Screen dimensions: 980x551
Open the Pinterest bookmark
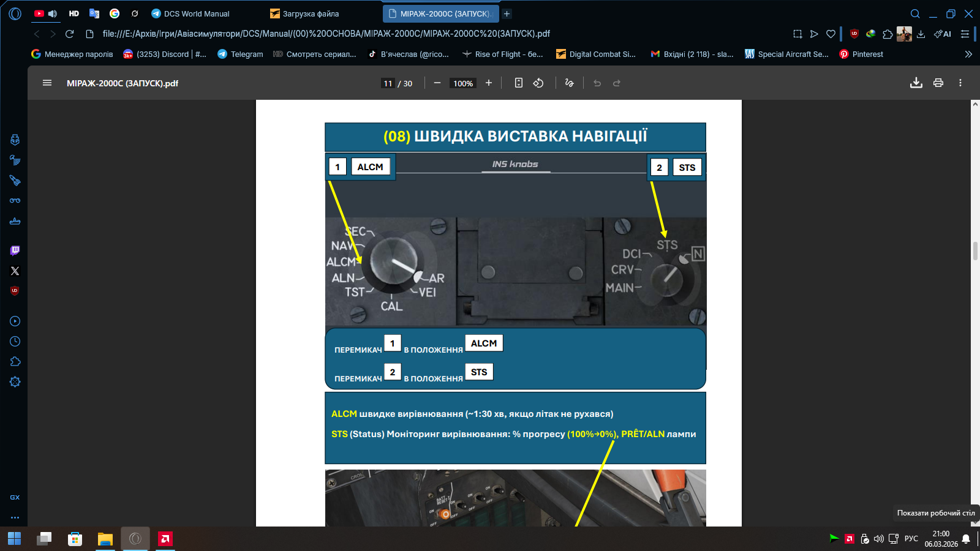861,54
